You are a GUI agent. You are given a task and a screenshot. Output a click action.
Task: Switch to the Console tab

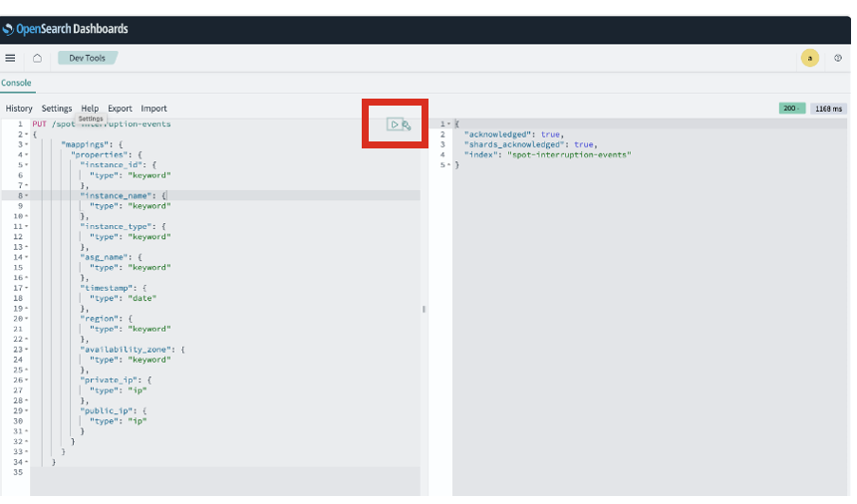click(16, 83)
